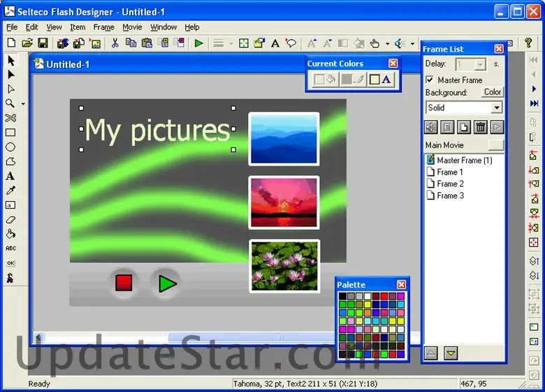Open the File menu
This screenshot has width=545, height=392.
point(12,27)
